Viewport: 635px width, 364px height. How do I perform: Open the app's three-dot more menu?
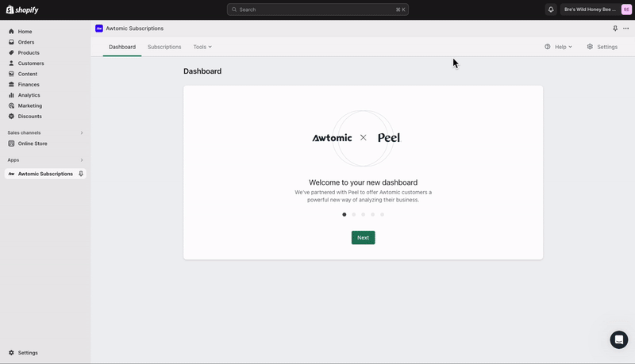[x=626, y=29]
